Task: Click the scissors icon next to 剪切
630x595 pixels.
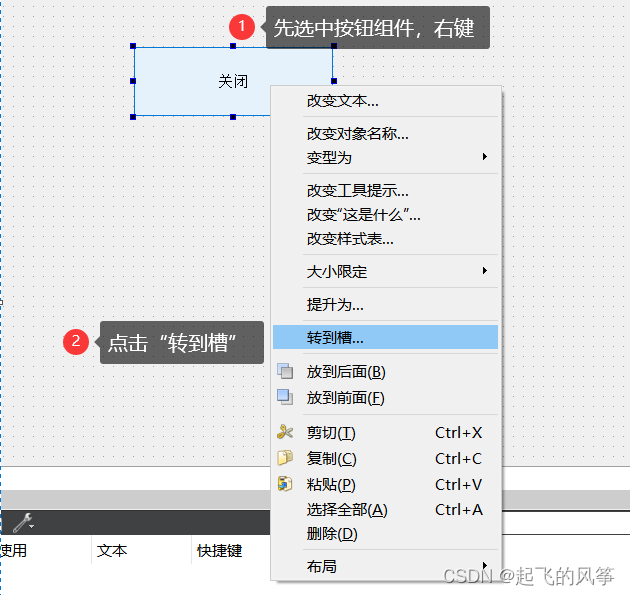Action: 285,432
